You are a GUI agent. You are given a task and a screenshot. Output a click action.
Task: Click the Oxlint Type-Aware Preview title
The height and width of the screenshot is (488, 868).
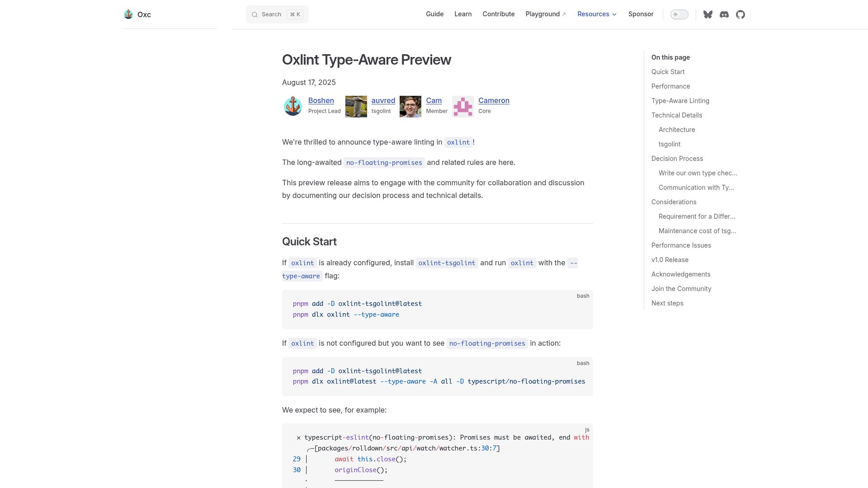(x=367, y=60)
